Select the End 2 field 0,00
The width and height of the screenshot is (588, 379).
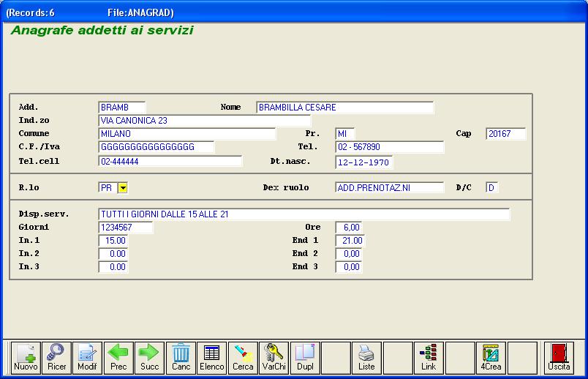(349, 254)
